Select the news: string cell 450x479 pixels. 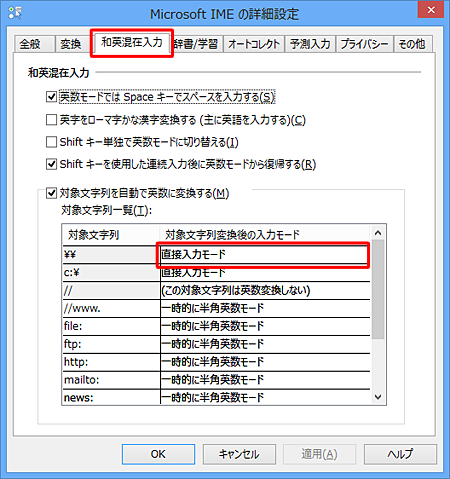click(x=111, y=397)
